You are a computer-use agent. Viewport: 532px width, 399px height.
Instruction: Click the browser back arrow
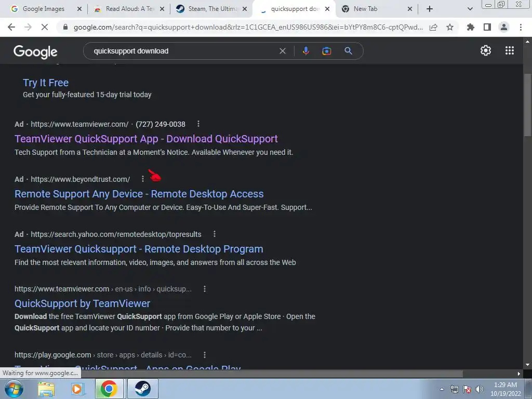[x=11, y=27]
